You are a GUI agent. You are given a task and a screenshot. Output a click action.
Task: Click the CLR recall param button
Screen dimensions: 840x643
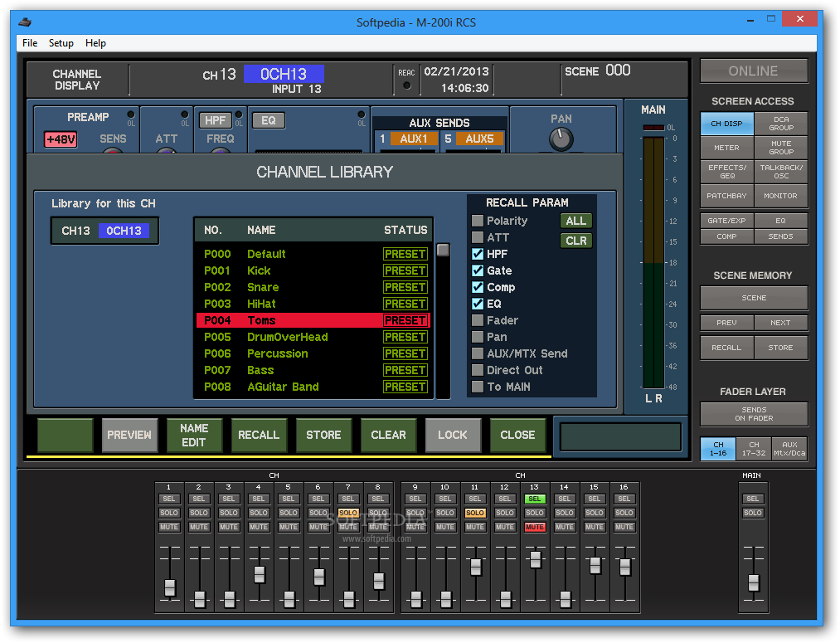[x=575, y=241]
